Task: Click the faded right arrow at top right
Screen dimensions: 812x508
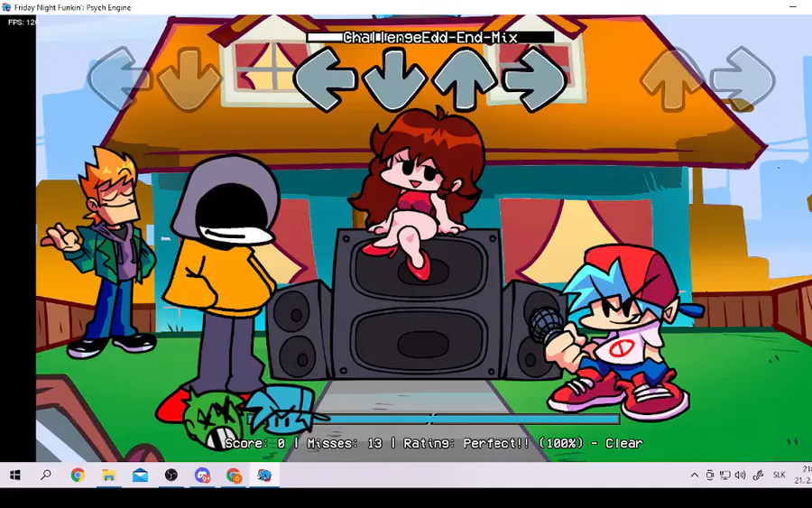Action: click(743, 79)
